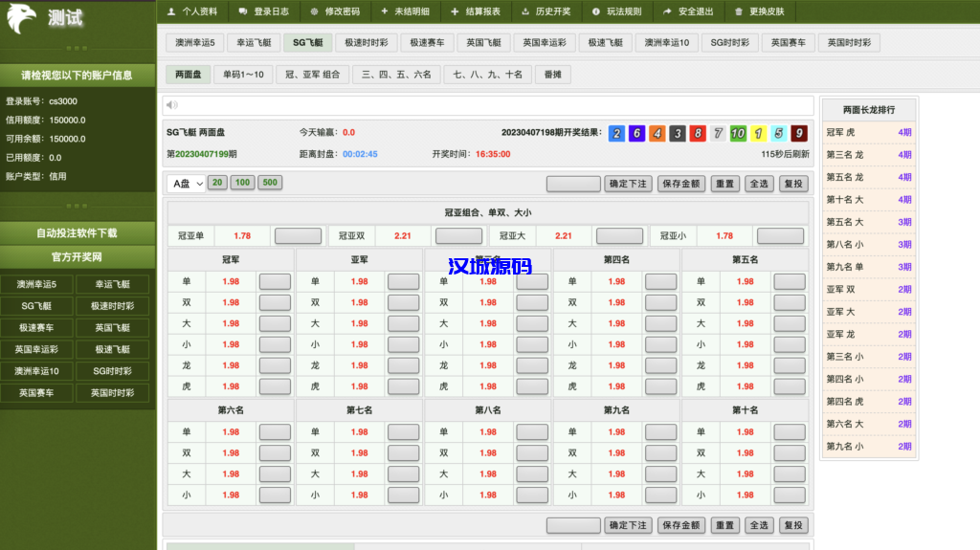
Task: Switch to 极速赛车 game tab
Action: [x=427, y=42]
